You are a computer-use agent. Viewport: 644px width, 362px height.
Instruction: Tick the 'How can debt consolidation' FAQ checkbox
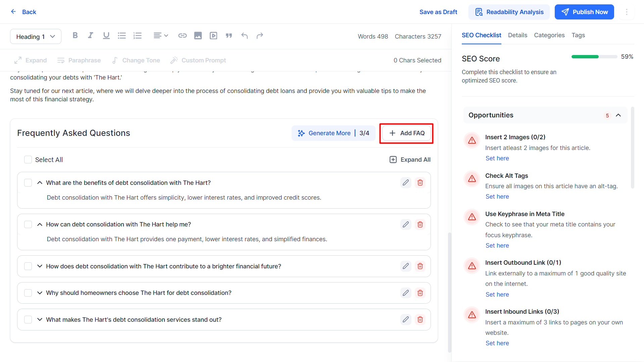coord(28,224)
